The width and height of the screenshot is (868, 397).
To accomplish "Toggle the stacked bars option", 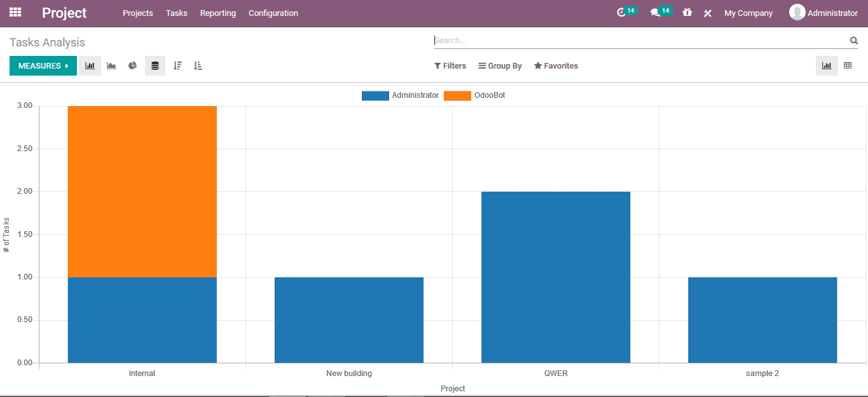I will tap(155, 65).
